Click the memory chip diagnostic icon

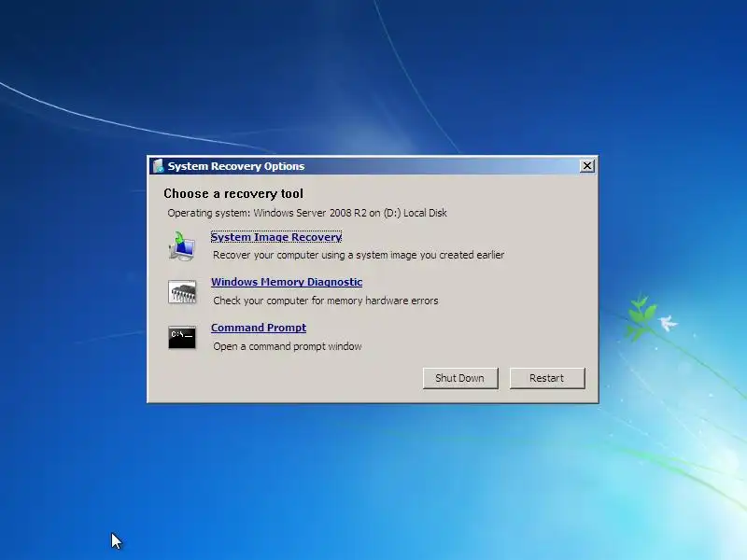point(182,292)
